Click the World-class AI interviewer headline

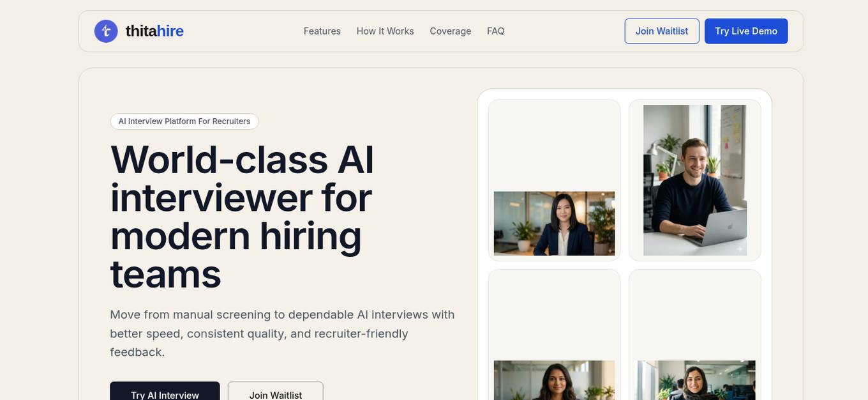click(x=243, y=217)
